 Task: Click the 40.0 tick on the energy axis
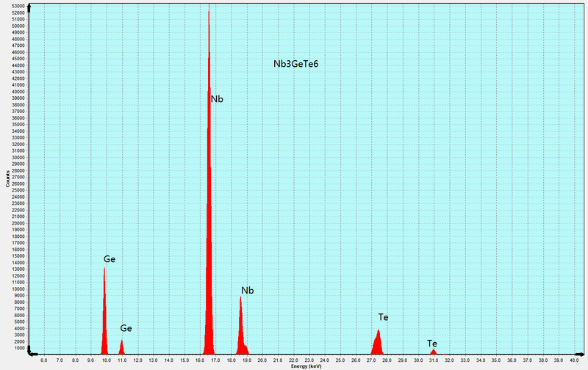(x=573, y=360)
